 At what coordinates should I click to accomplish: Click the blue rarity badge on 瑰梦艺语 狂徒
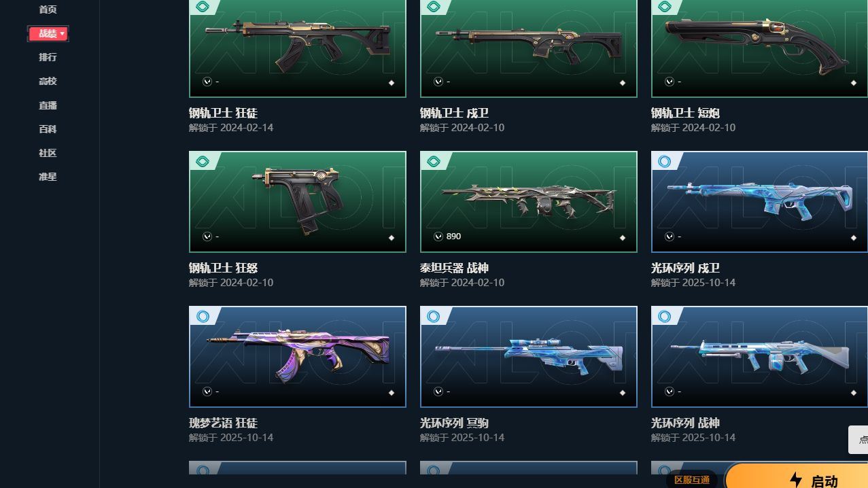pyautogui.click(x=203, y=316)
